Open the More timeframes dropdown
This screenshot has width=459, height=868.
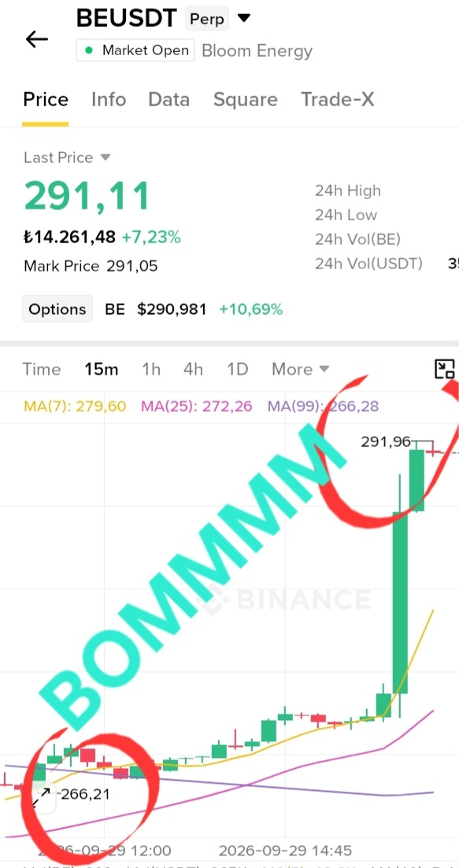(x=300, y=369)
